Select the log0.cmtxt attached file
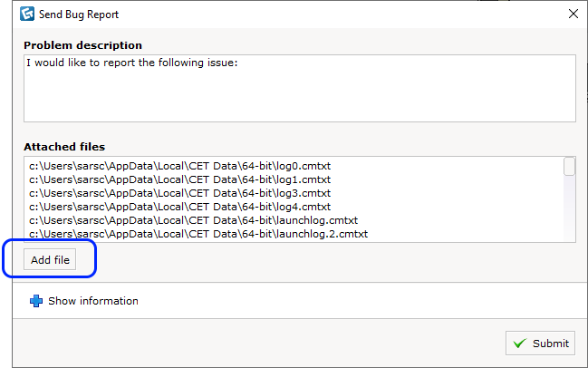This screenshot has height=368, width=588. click(x=180, y=166)
